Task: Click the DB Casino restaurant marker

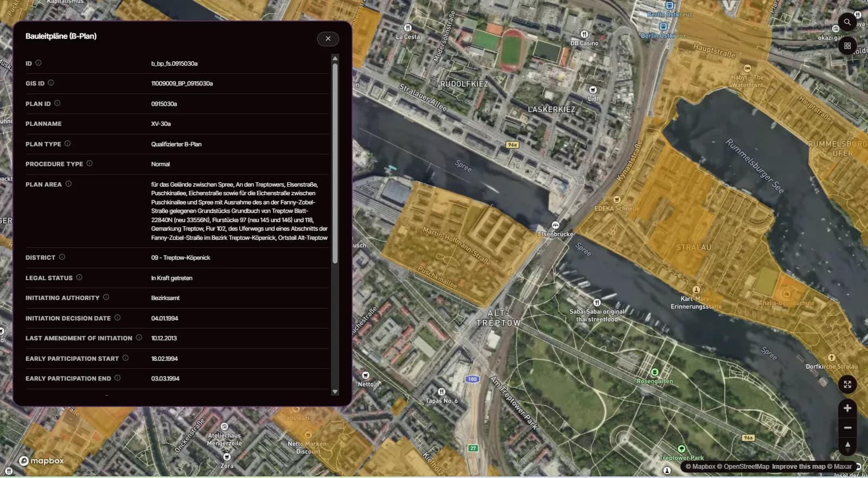Action: click(x=584, y=34)
